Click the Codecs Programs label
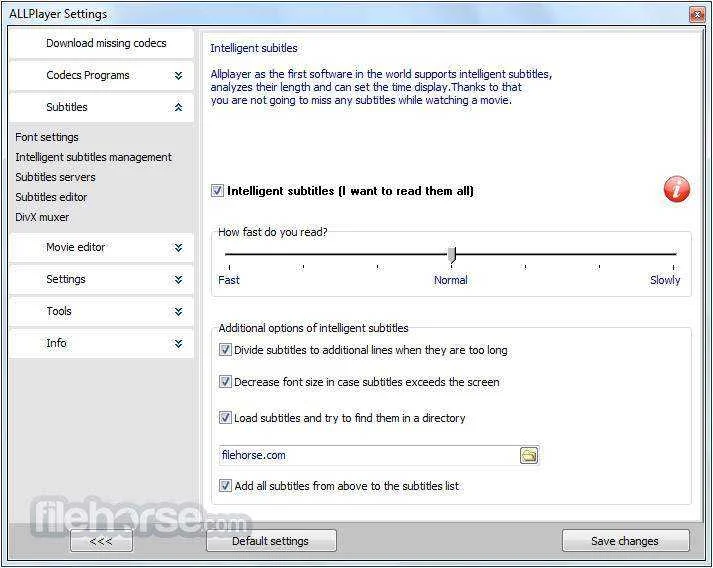713x568 pixels. [x=88, y=75]
